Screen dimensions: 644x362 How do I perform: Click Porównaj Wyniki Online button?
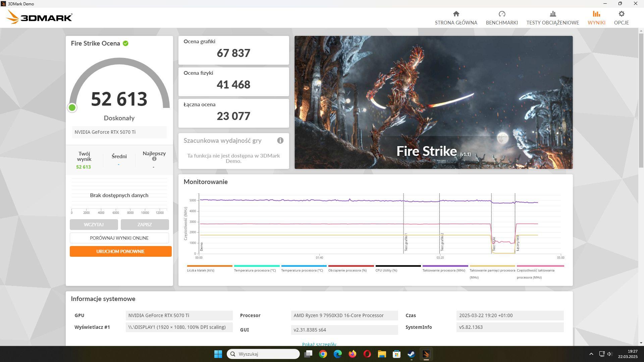119,238
